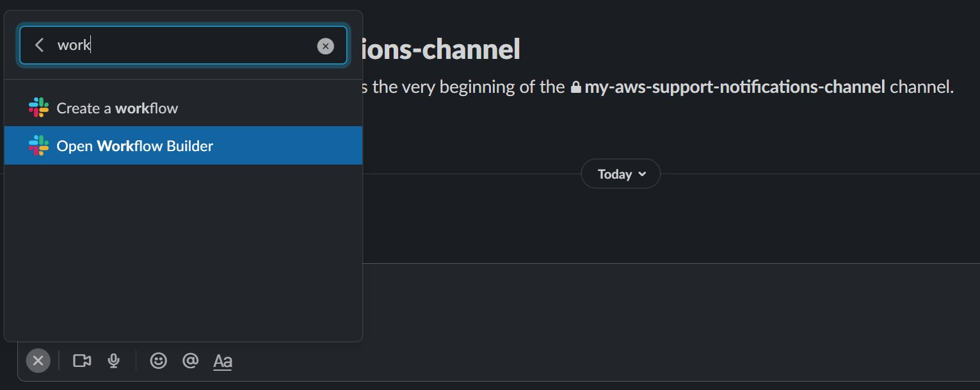This screenshot has width=980, height=390.
Task: Open the Today date navigation dropdown
Action: coord(620,174)
